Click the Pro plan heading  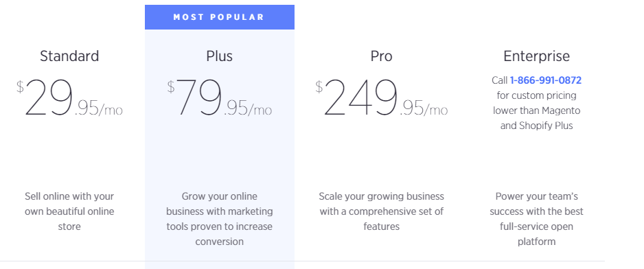point(381,56)
